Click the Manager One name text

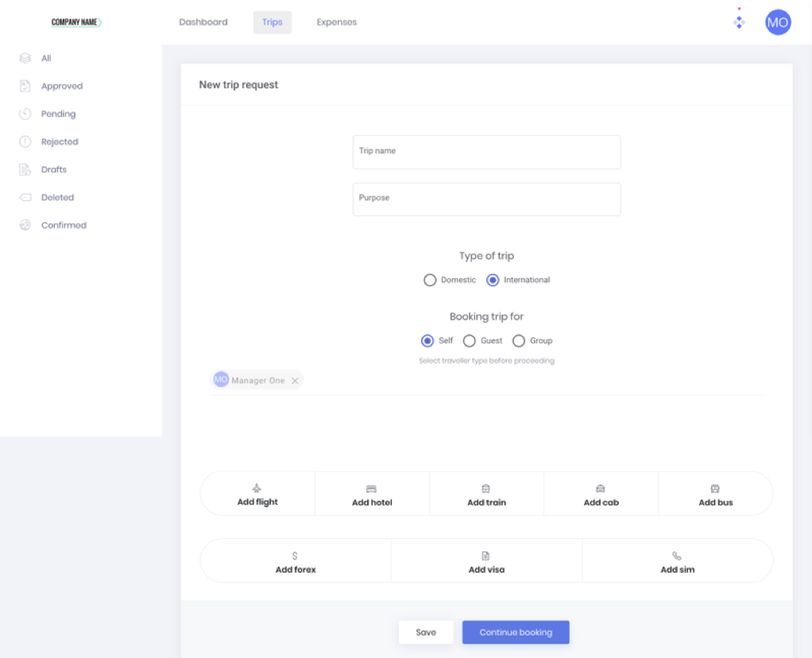pyautogui.click(x=258, y=381)
